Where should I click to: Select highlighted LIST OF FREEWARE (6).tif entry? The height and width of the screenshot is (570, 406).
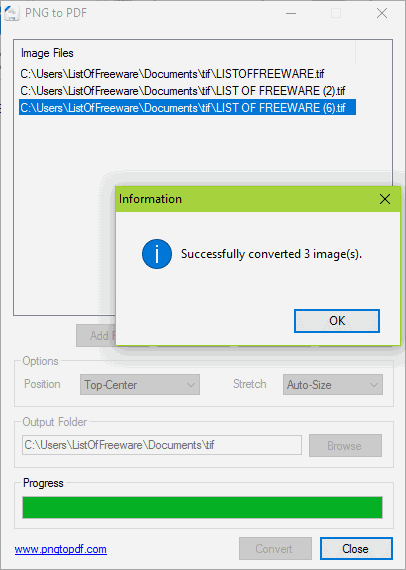point(187,108)
